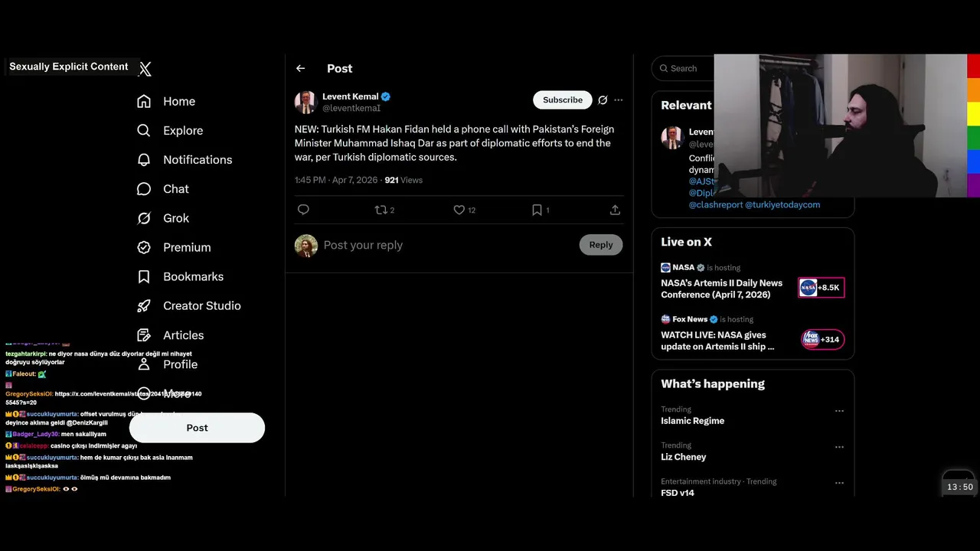Click the NASA host avatar icon
Viewport: 980px width, 551px height.
665,268
